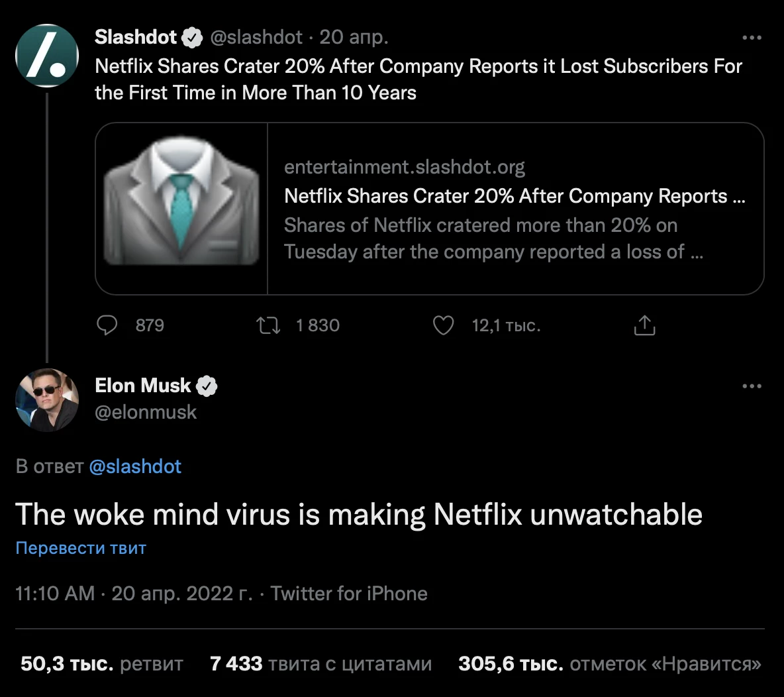Open the entertainment.slashdot.org link card title

click(514, 196)
